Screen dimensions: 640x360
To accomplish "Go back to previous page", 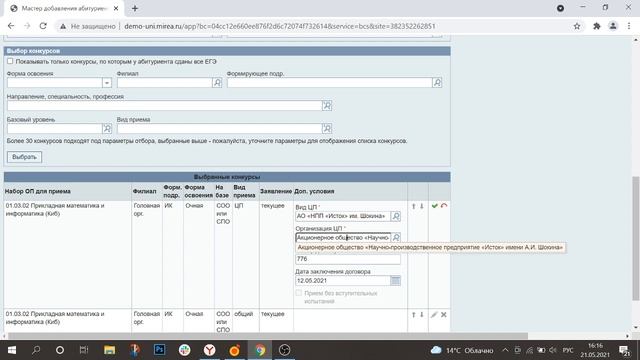I will pyautogui.click(x=11, y=26).
